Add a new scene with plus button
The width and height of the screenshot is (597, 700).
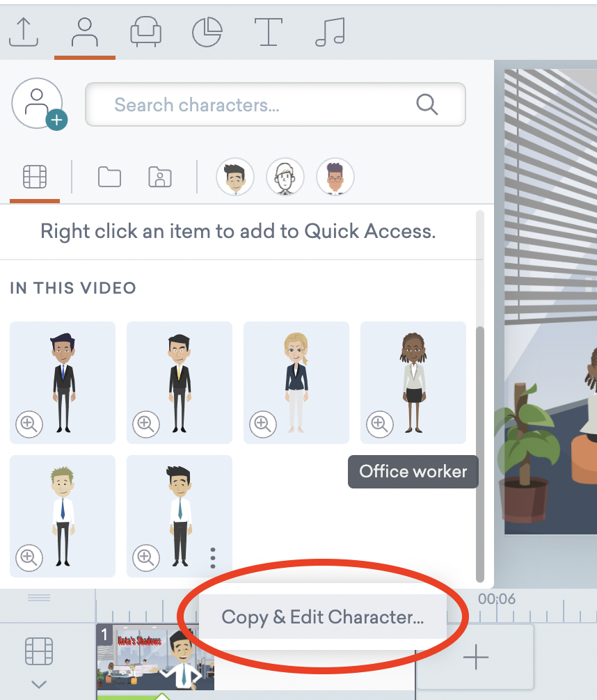click(x=475, y=657)
